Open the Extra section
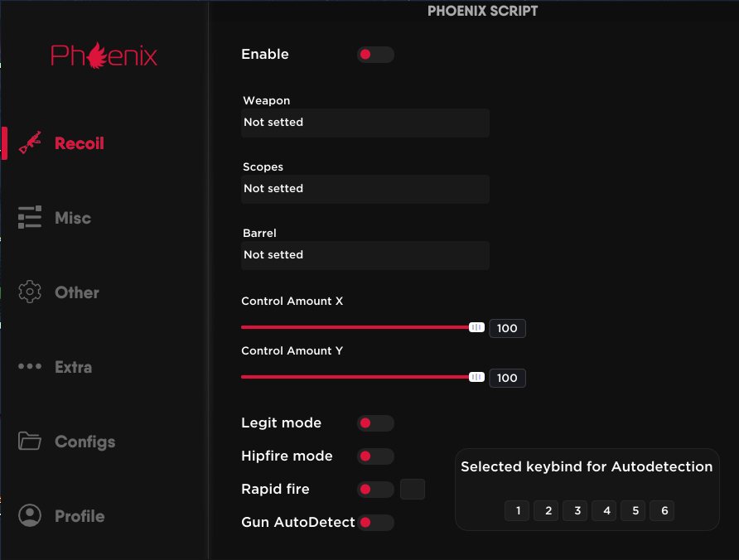Screen dimensions: 739x560 point(73,367)
